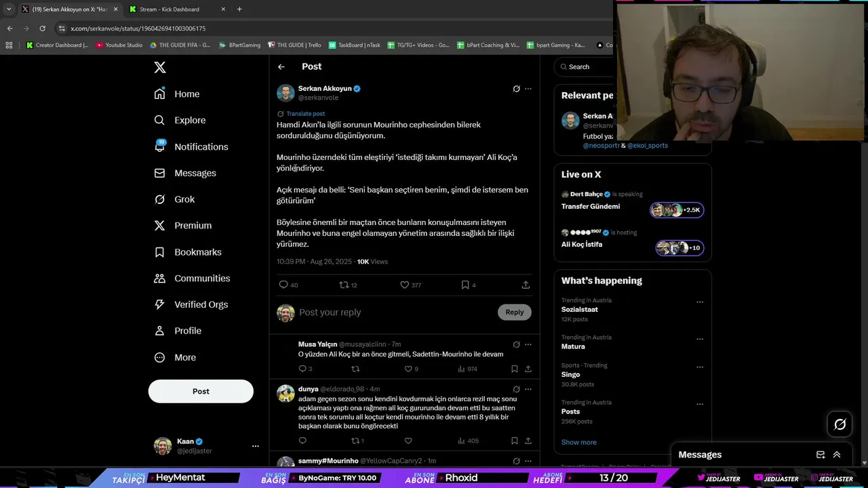Click the X logo in the sidebar
This screenshot has width=868, height=488.
(x=160, y=67)
